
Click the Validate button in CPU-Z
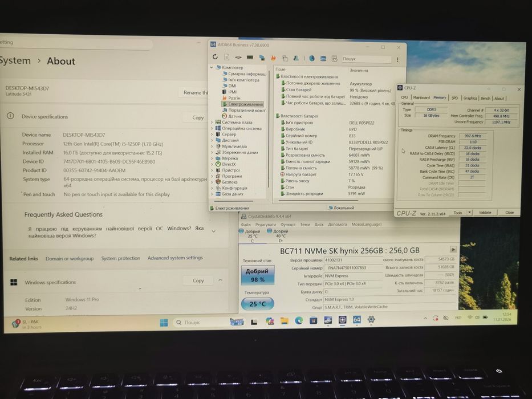pos(485,213)
